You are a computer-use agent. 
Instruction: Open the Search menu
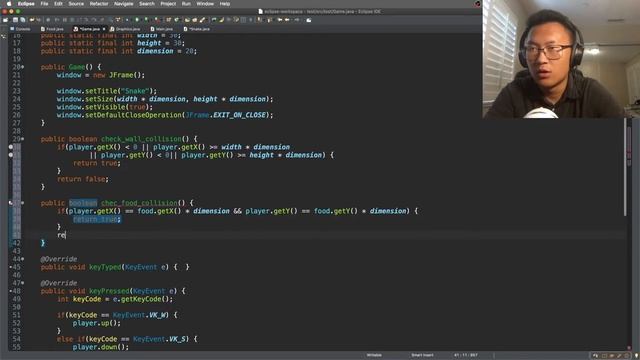[x=147, y=4]
